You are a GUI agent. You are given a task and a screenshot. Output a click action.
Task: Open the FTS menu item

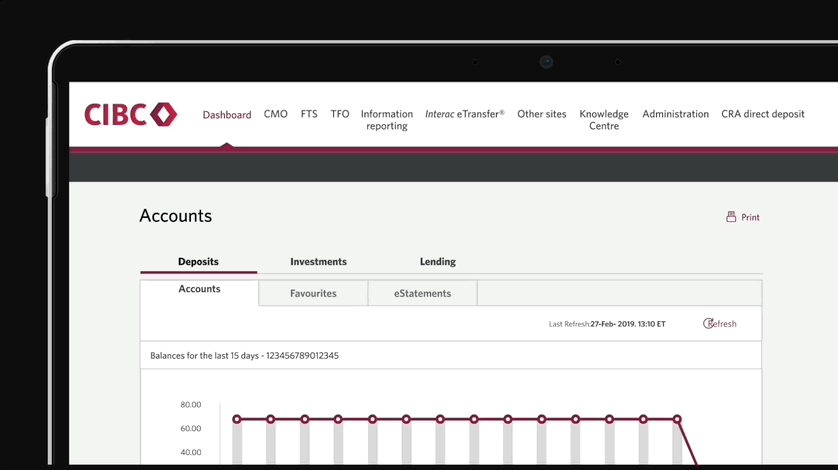tap(309, 114)
